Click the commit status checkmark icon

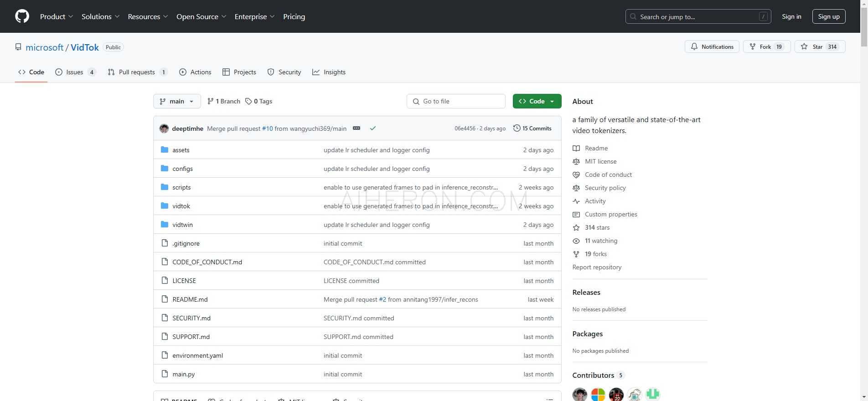[373, 129]
